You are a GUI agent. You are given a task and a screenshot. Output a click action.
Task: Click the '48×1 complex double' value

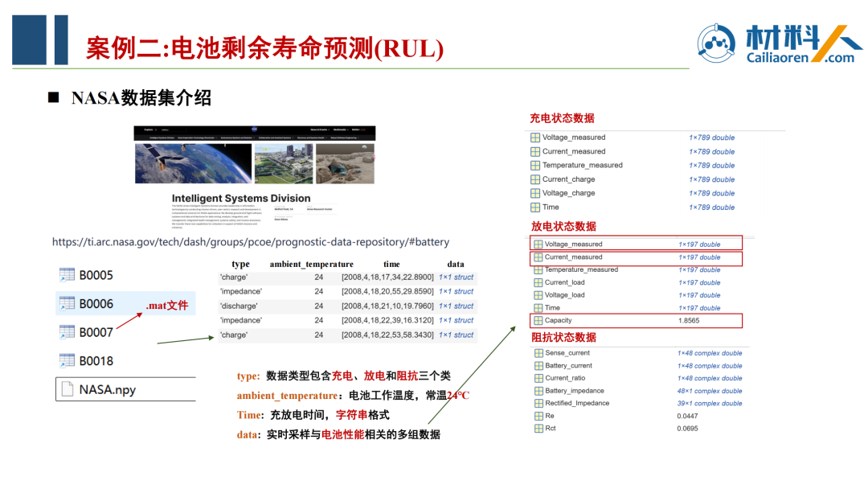coord(710,391)
